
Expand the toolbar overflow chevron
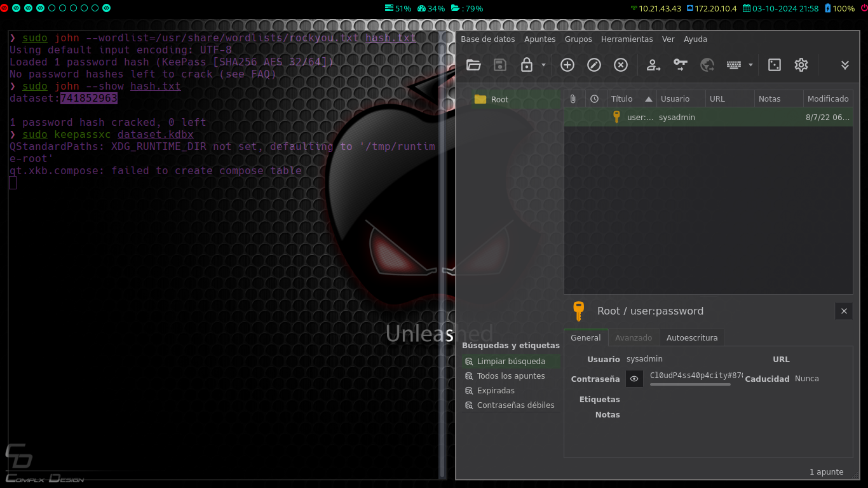pyautogui.click(x=845, y=65)
